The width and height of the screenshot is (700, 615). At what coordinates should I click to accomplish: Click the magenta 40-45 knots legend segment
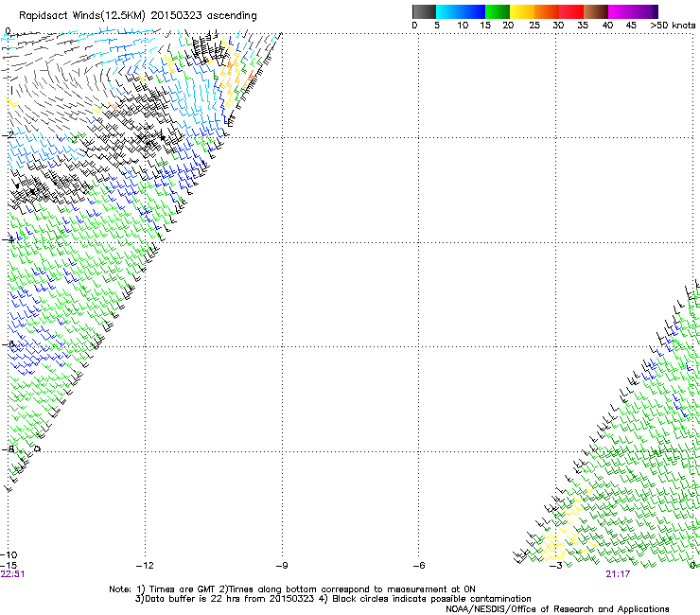(x=621, y=11)
